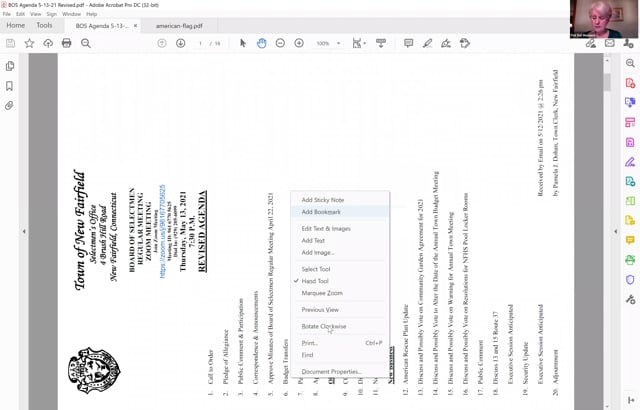This screenshot has width=640, height=410.
Task: Open Document Properties from context menu
Action: click(340, 372)
